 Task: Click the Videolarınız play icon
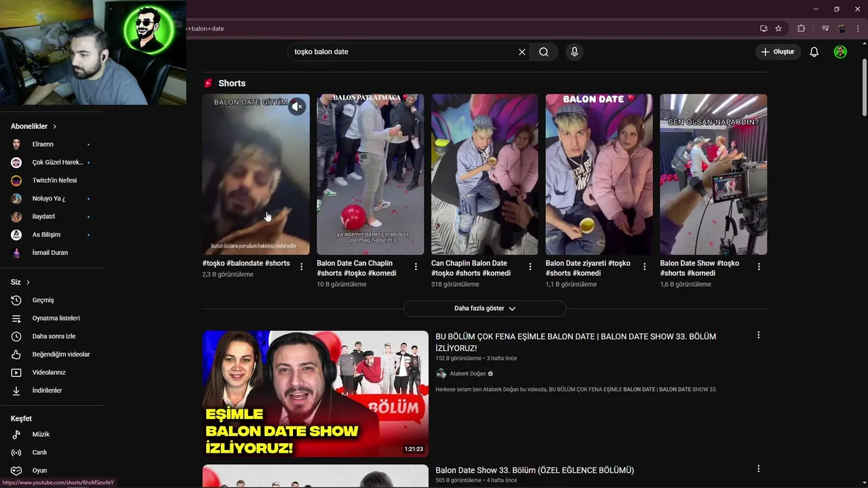pyautogui.click(x=17, y=372)
